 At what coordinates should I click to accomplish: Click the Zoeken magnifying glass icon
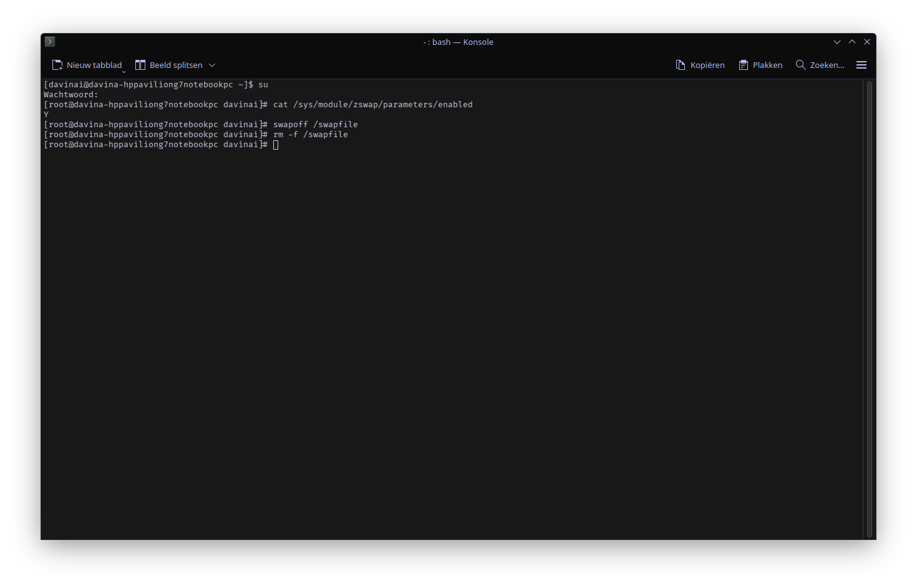pos(800,65)
